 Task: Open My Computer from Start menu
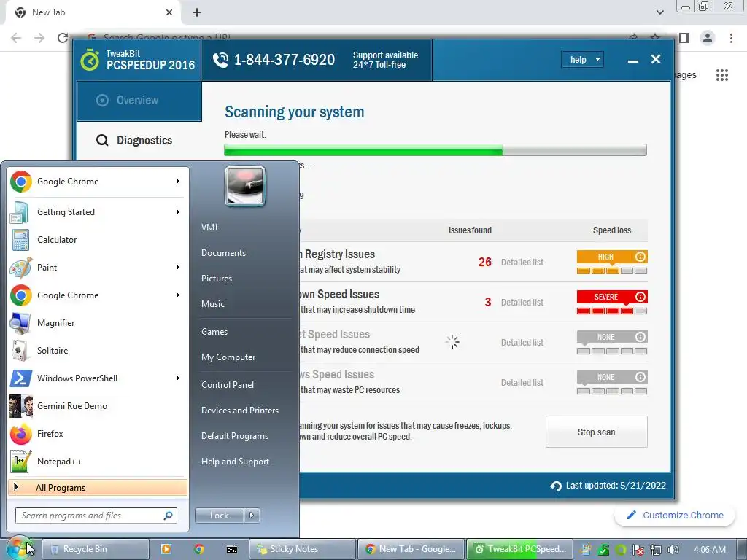228,357
